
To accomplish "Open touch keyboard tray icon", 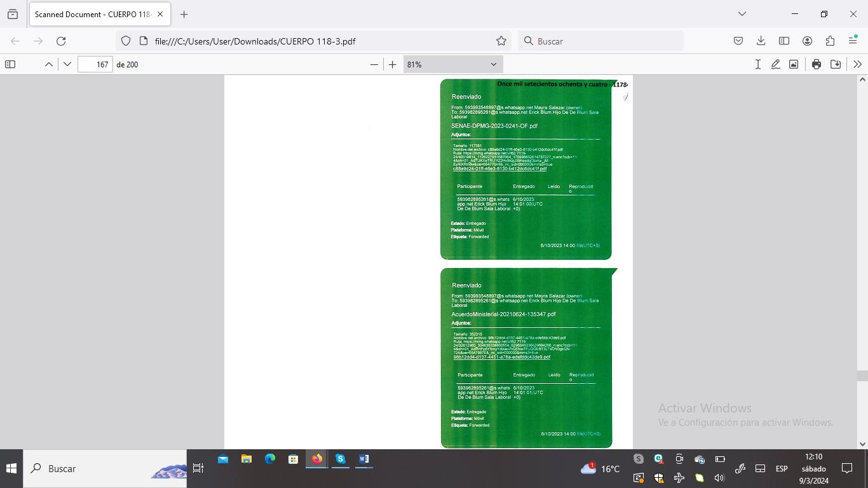I will tap(760, 468).
